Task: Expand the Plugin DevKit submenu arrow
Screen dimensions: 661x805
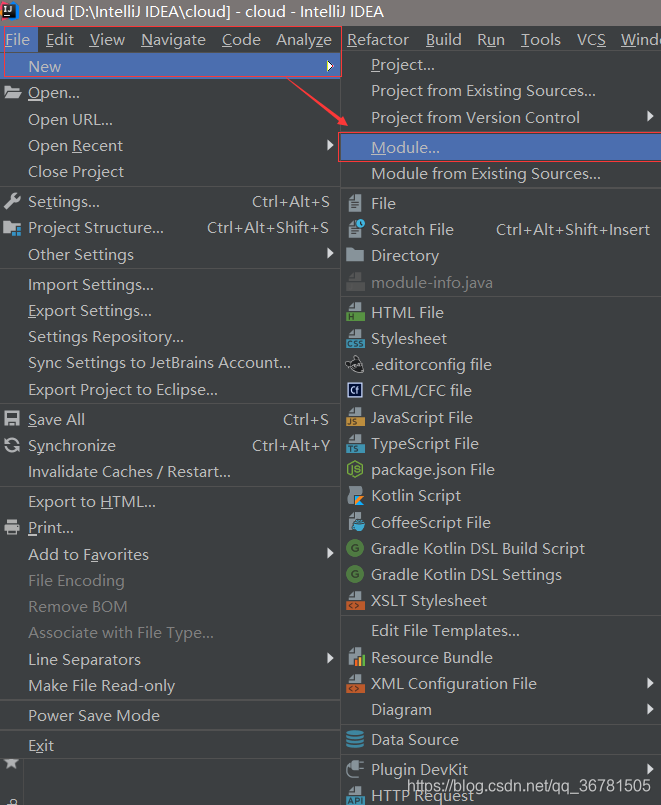Action: (650, 769)
